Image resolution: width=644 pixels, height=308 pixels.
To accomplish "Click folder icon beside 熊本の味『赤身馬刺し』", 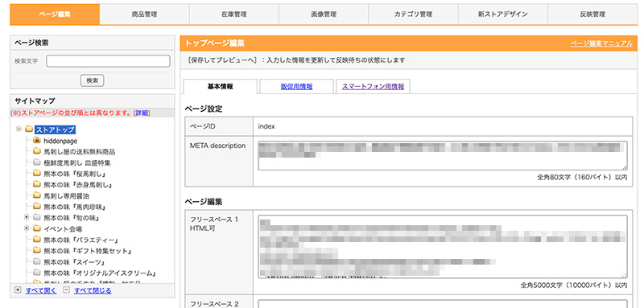I will point(36,184).
